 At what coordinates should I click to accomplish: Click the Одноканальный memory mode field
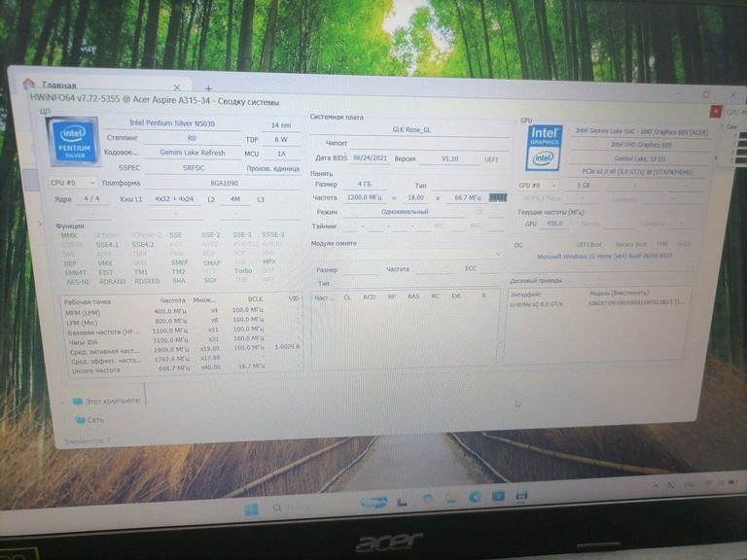coord(405,211)
